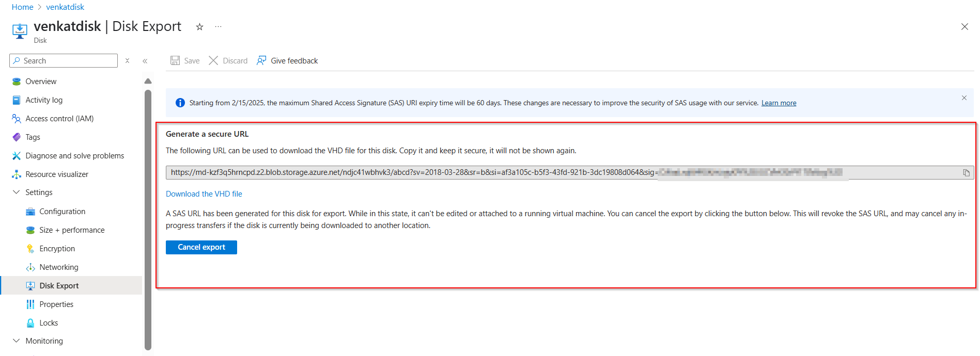The image size is (980, 356).
Task: Click Learn more link in banner
Action: 779,103
